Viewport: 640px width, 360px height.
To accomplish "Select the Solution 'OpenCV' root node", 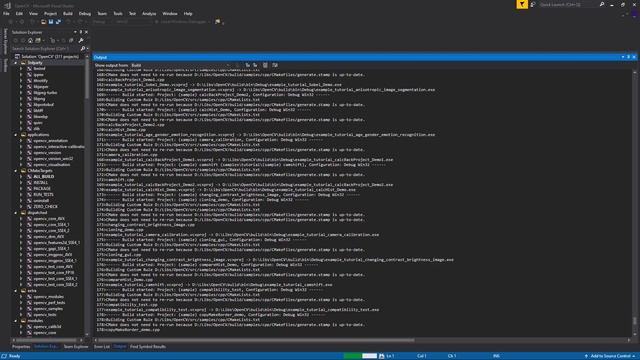I will click(50, 57).
